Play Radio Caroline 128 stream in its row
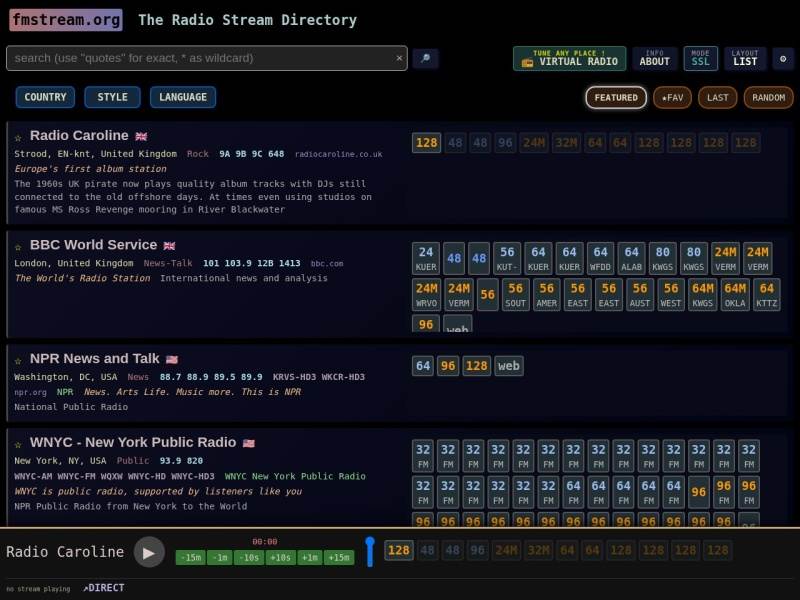The image size is (800, 600). tap(427, 143)
